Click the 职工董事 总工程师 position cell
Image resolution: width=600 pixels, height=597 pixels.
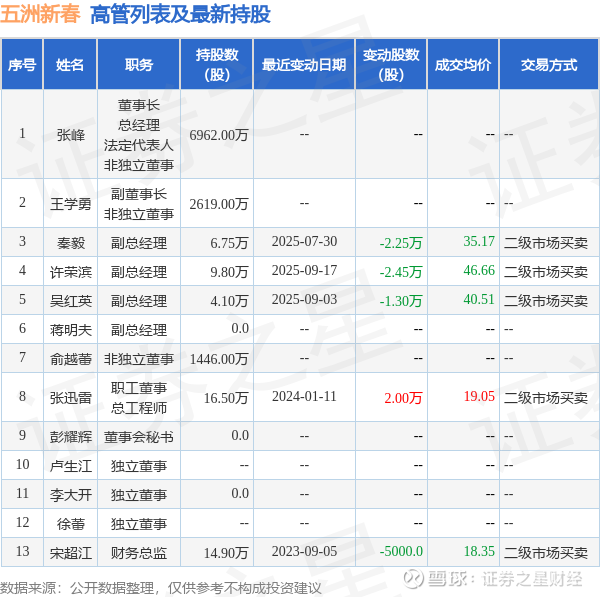[x=139, y=398]
